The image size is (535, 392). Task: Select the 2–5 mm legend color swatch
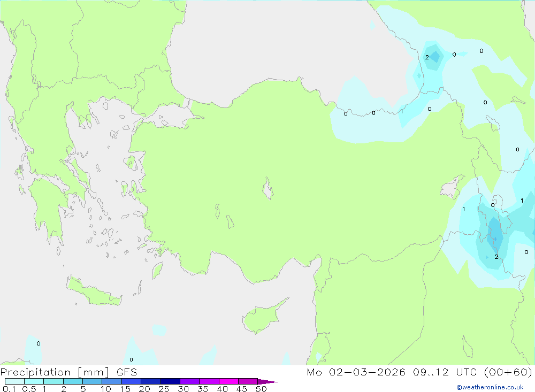[73, 381]
